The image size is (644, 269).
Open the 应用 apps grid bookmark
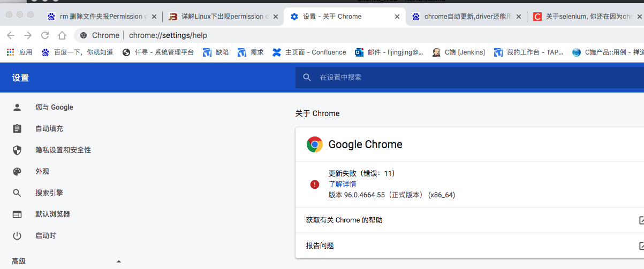[x=19, y=52]
